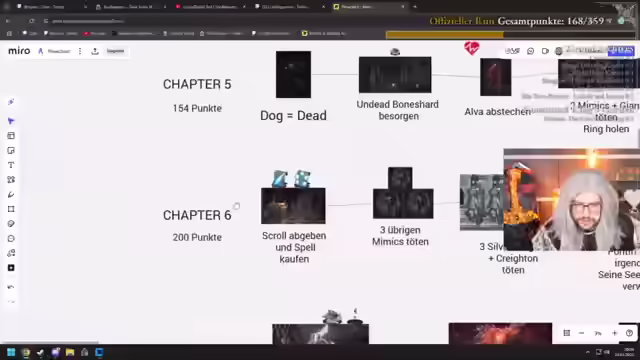Screen dimensions: 640x360
Task: Undo the last action
Action: 11,287
